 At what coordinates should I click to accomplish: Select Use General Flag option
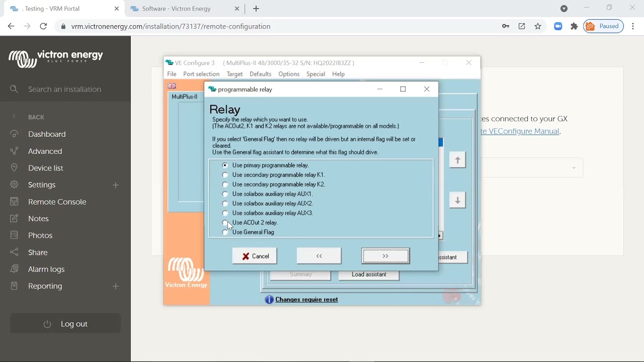[225, 232]
